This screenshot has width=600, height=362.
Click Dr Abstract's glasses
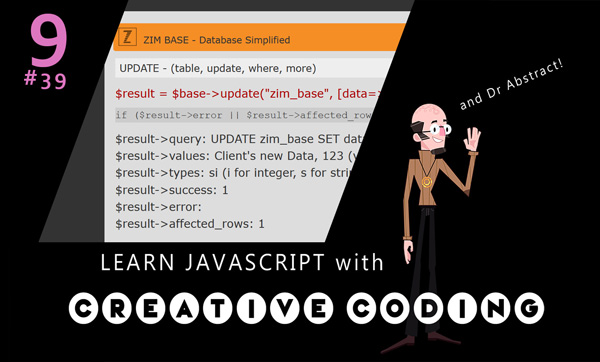[437, 129]
